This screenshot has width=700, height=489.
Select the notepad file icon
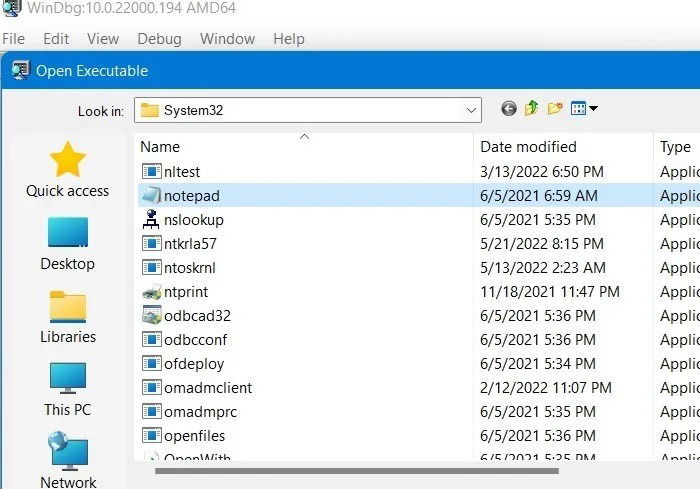151,196
